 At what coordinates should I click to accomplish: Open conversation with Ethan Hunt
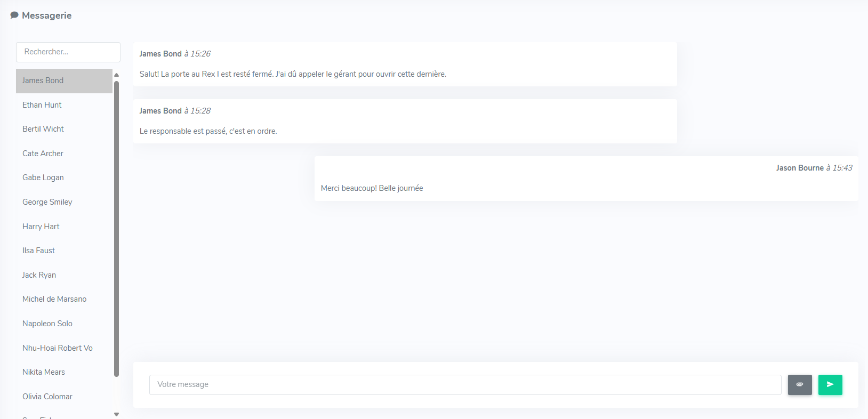[x=42, y=105]
